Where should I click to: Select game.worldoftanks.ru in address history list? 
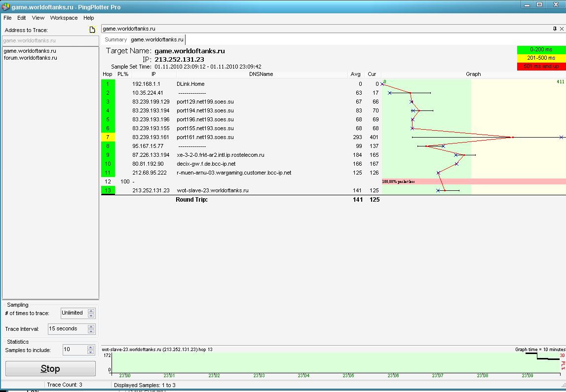(30, 51)
